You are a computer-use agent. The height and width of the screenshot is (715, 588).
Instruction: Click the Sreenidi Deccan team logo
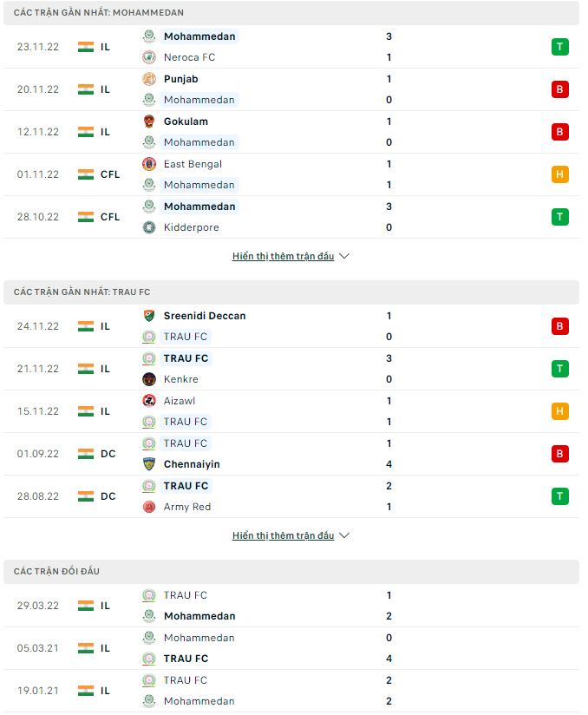tap(149, 316)
